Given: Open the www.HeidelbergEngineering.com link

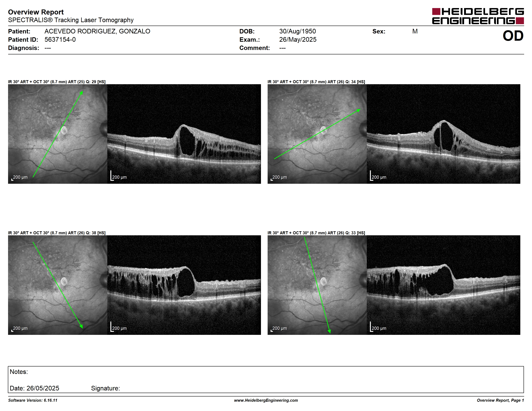Looking at the screenshot, I should coord(266,400).
